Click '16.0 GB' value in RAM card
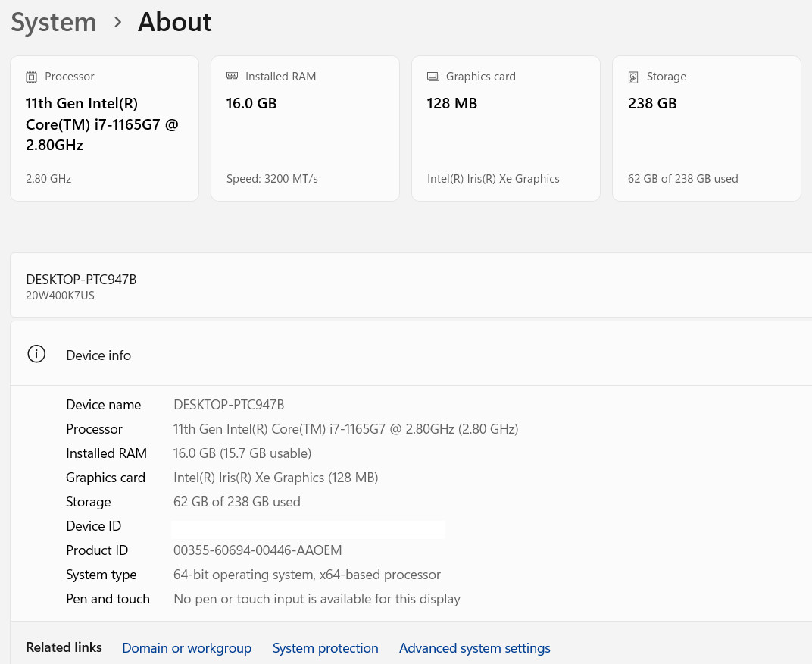Image resolution: width=812 pixels, height=664 pixels. 251,104
